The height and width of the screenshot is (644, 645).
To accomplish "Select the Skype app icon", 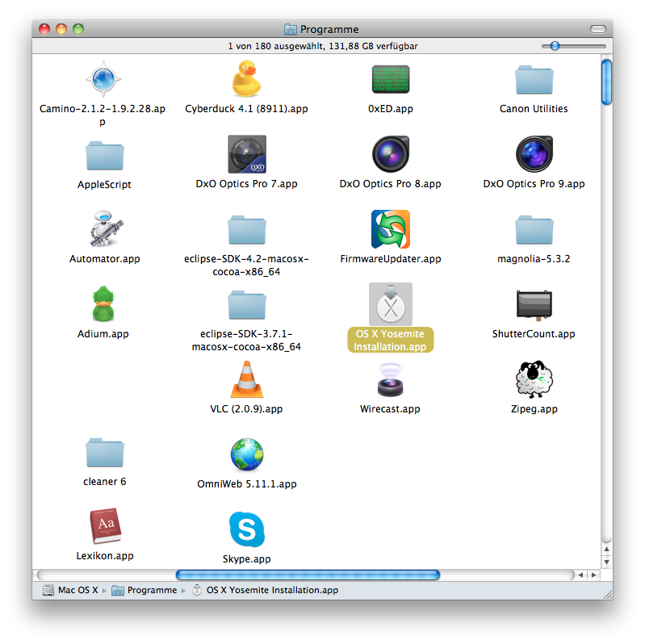I will click(x=247, y=529).
